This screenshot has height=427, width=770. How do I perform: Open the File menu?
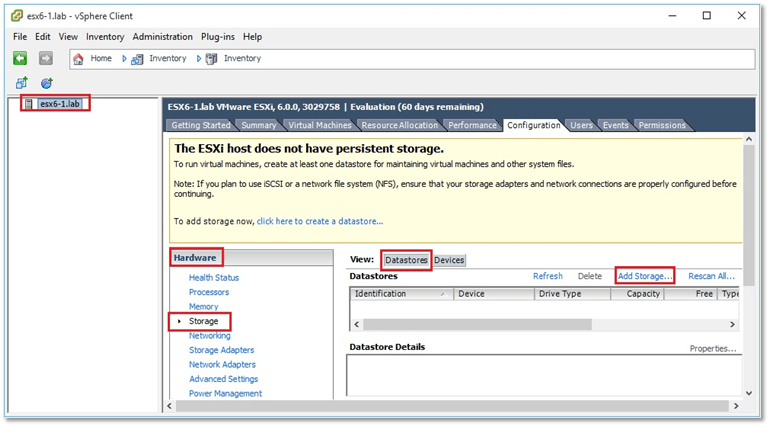20,37
